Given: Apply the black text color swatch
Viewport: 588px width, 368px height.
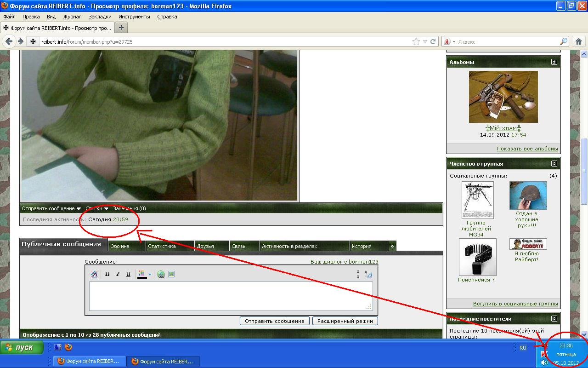Looking at the screenshot, I should (142, 274).
